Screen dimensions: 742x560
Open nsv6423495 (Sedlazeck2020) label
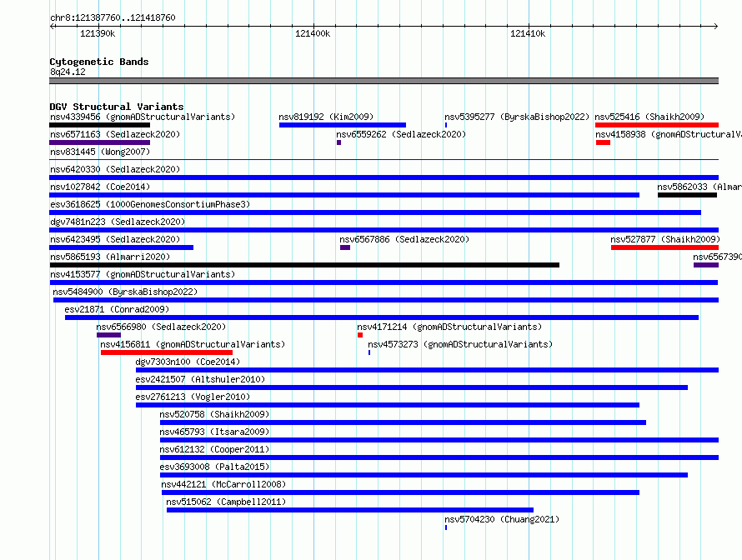tap(115, 239)
